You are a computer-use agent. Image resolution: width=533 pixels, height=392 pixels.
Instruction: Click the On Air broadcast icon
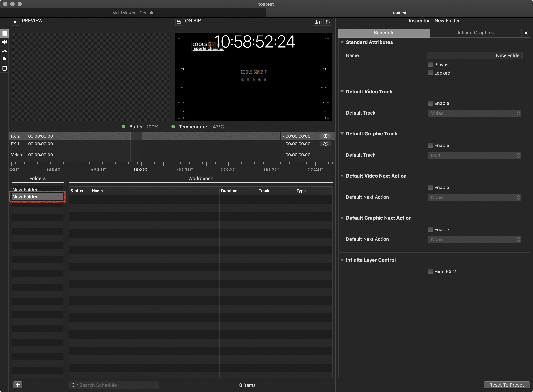(178, 22)
